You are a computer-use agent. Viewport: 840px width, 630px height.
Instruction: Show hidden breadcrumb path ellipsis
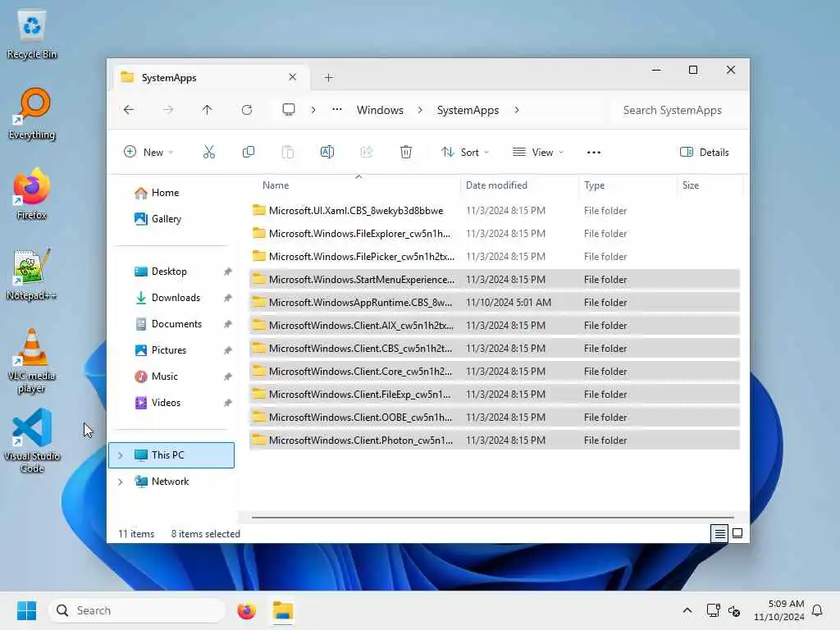337,109
